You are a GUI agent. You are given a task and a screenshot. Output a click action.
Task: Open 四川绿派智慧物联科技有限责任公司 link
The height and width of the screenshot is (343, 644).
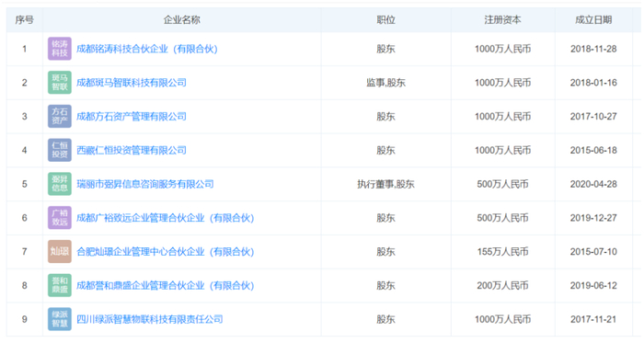150,319
